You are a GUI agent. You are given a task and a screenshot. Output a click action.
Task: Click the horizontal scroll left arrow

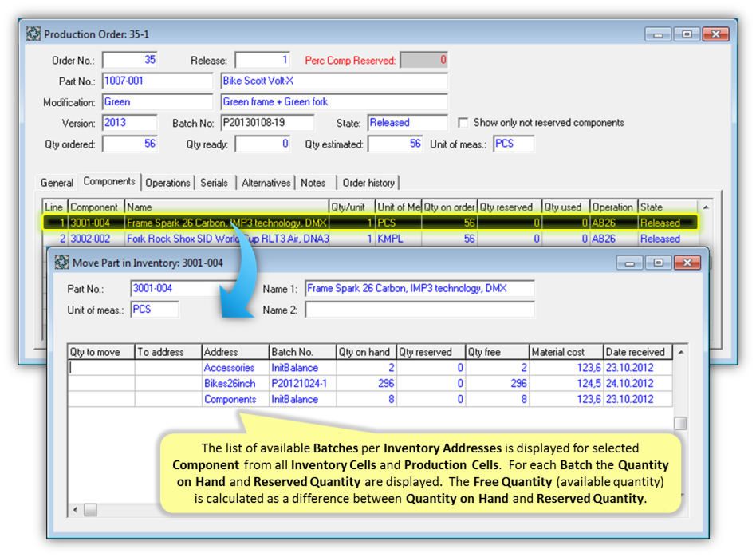click(75, 510)
